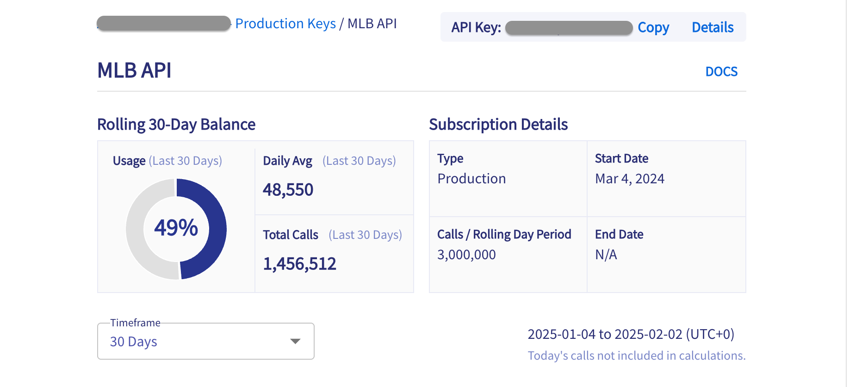Viewport: 868px width, 387px height.
Task: Open the DOCS link
Action: (x=721, y=72)
